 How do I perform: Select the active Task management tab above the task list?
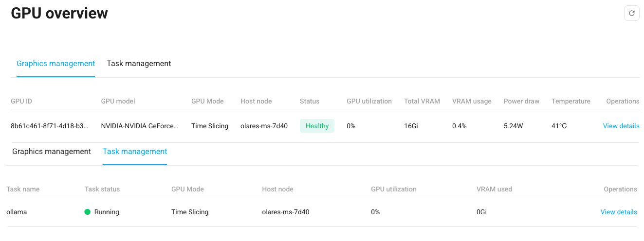click(x=135, y=152)
